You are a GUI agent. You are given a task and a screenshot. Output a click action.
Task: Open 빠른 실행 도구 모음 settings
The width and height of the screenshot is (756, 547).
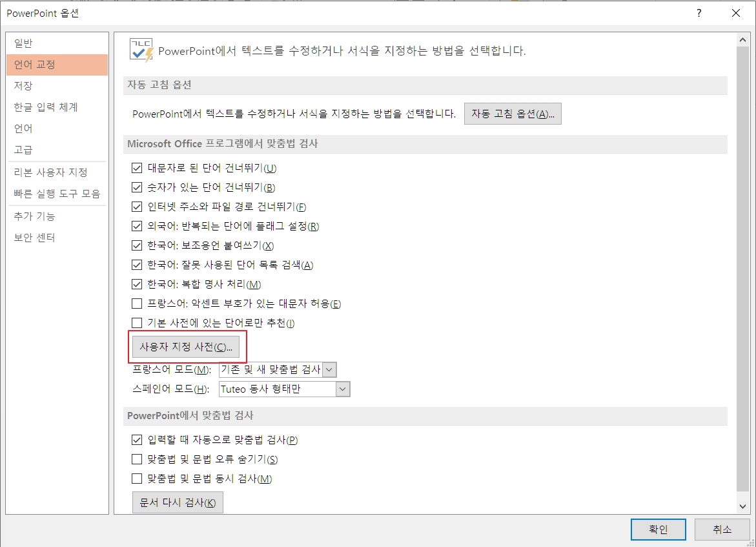coord(57,194)
